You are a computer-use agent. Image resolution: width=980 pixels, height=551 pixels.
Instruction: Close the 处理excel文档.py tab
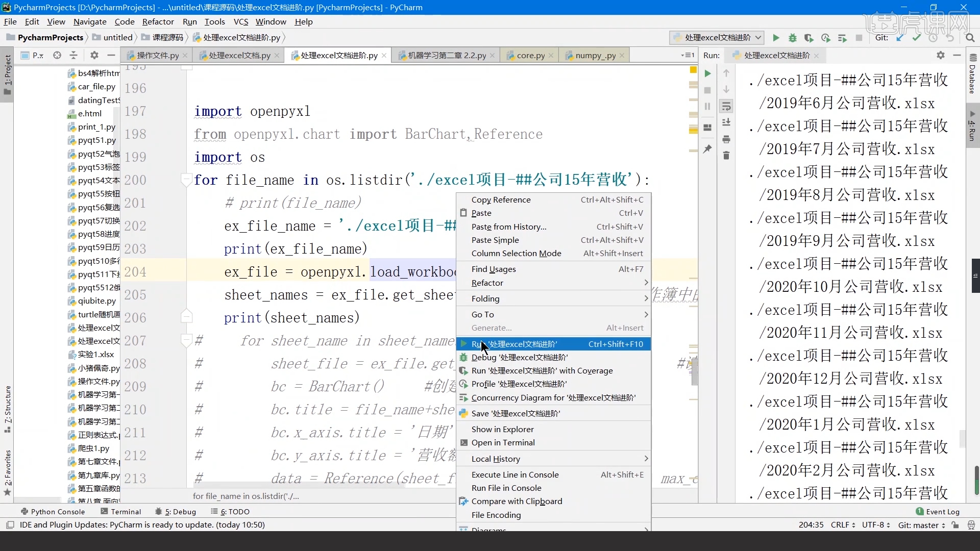point(277,55)
